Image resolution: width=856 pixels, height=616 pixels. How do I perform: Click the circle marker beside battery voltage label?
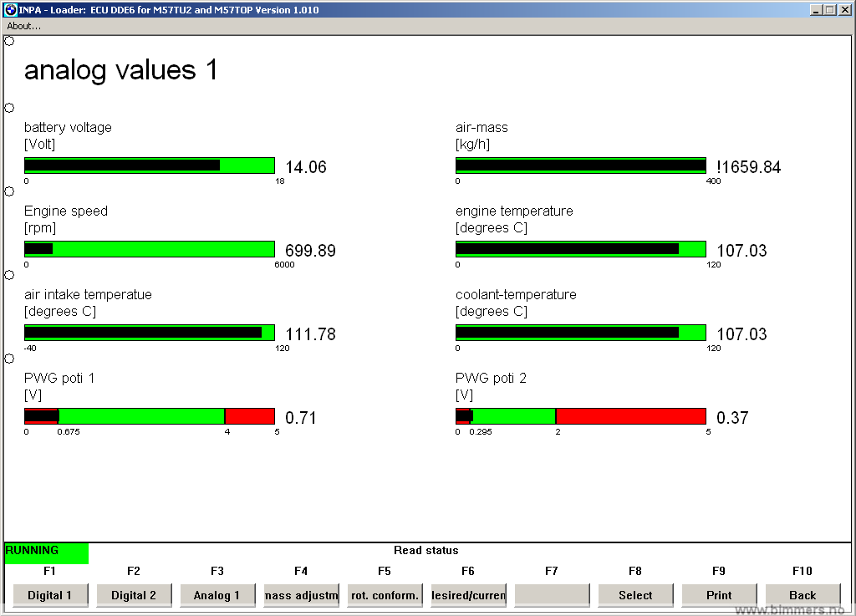coord(9,108)
